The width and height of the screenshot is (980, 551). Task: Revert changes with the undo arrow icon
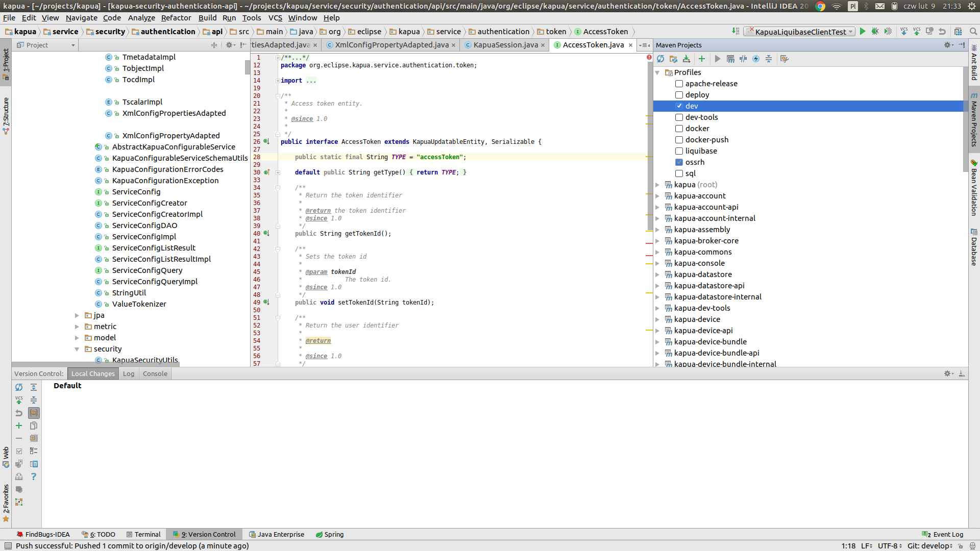pyautogui.click(x=19, y=413)
